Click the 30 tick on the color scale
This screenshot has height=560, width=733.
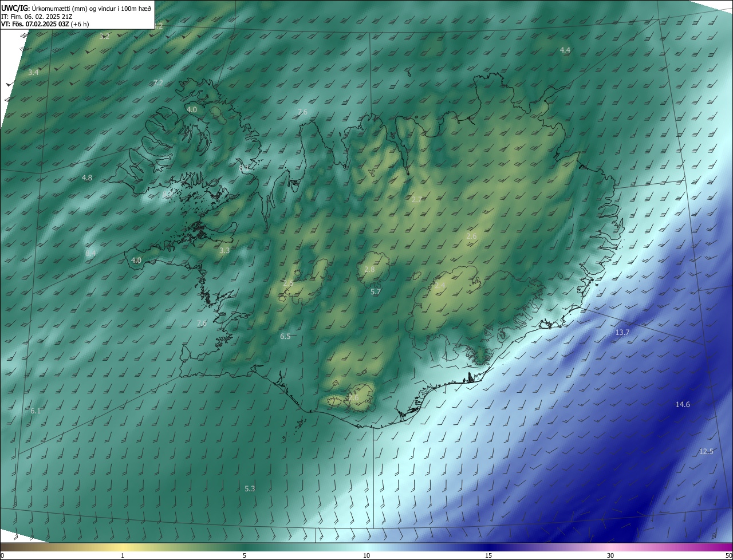click(x=610, y=555)
